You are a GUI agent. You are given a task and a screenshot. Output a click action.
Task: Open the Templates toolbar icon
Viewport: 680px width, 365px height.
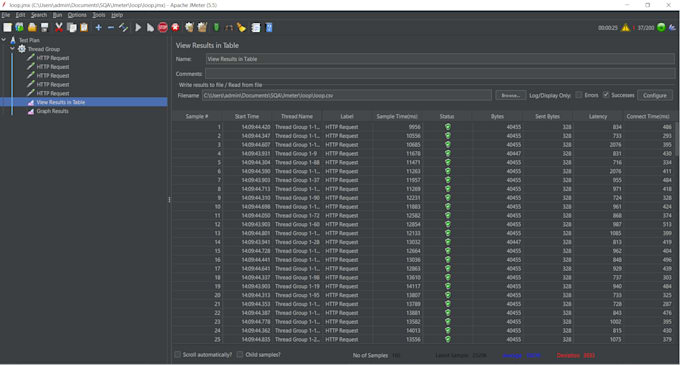tap(20, 27)
